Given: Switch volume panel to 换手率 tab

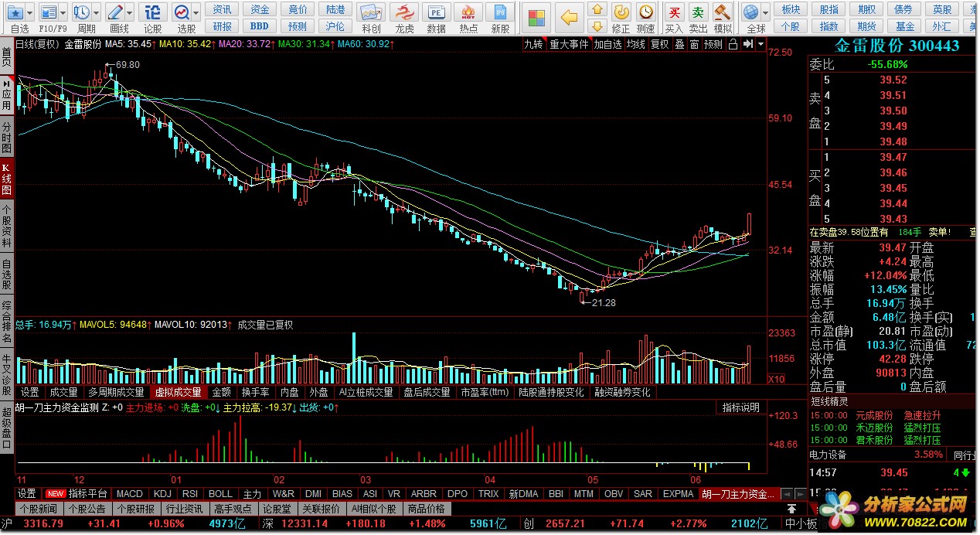Looking at the screenshot, I should point(256,392).
